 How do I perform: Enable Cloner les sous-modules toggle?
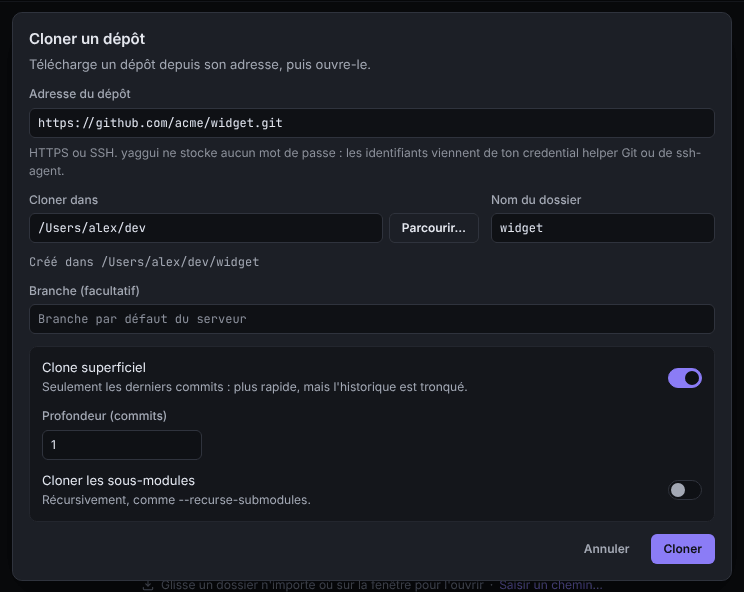click(x=685, y=490)
